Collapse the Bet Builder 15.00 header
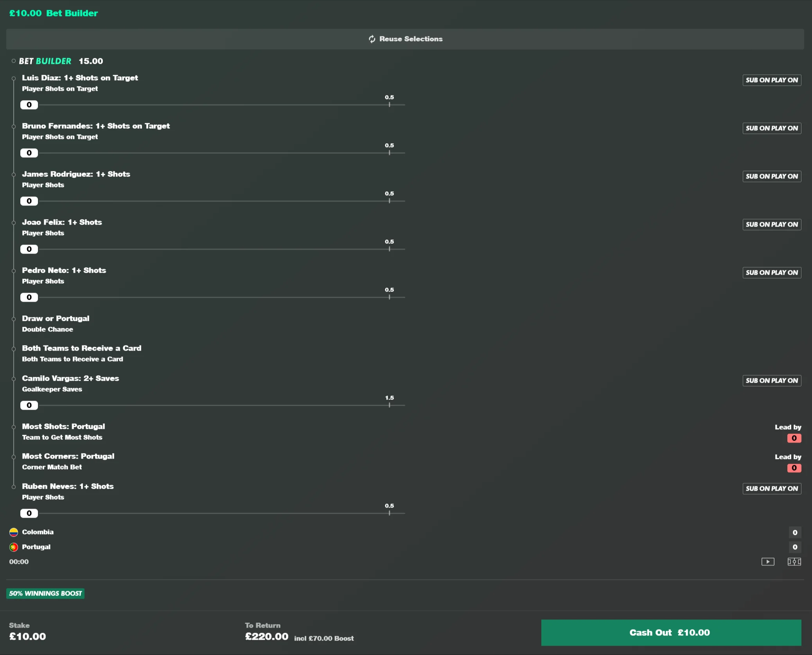The image size is (812, 655). click(x=57, y=61)
